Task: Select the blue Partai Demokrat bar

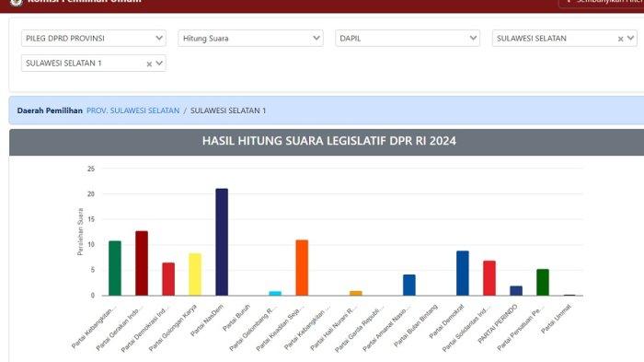Action: [x=463, y=274]
